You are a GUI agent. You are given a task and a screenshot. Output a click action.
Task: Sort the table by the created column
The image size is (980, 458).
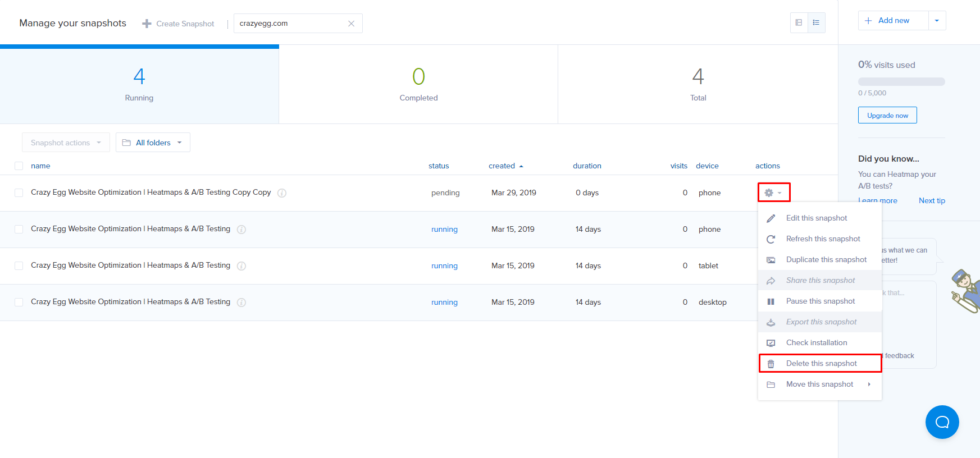pyautogui.click(x=505, y=166)
